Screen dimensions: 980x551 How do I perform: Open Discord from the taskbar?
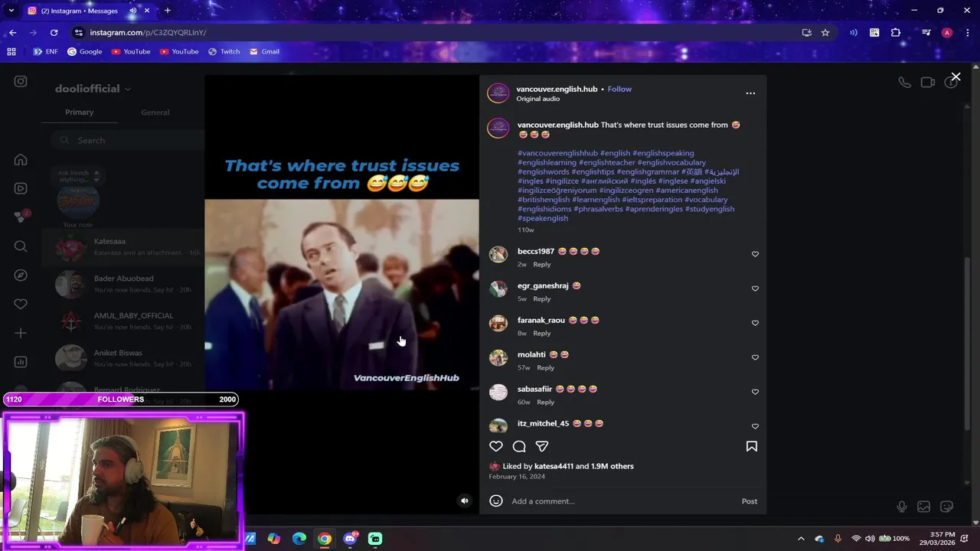coord(351,539)
